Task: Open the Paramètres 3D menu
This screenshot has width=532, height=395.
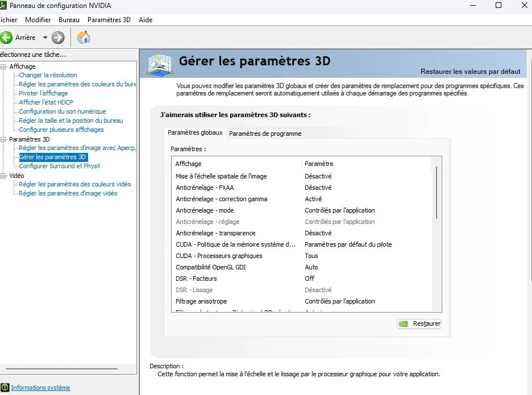Action: [109, 20]
